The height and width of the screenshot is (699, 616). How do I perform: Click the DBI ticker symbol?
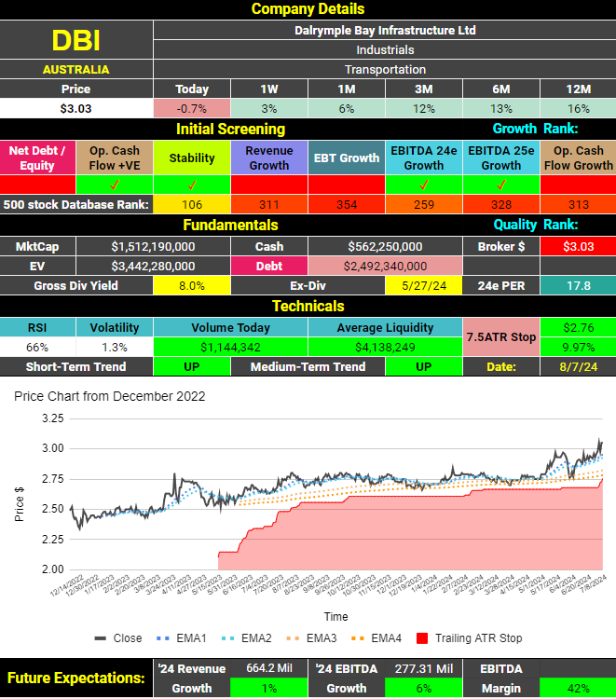point(75,40)
